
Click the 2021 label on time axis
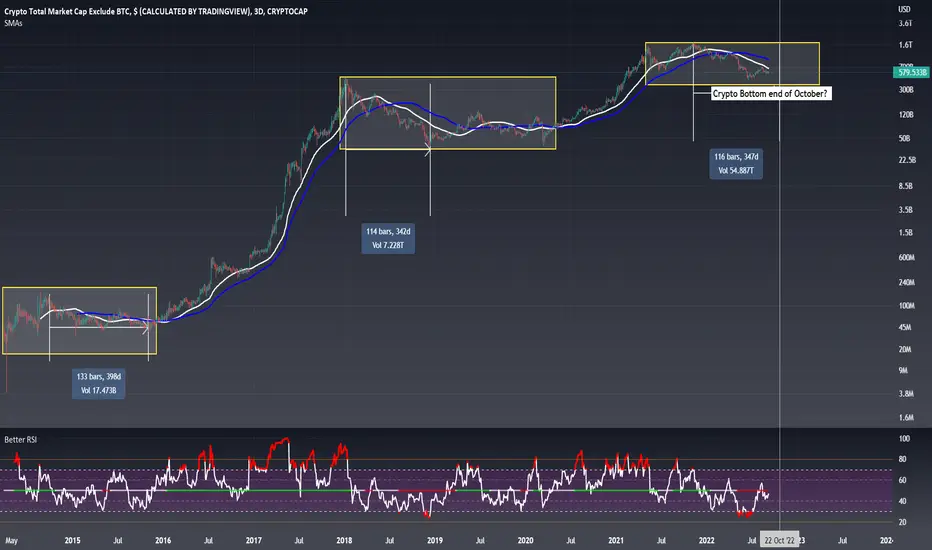tap(616, 540)
